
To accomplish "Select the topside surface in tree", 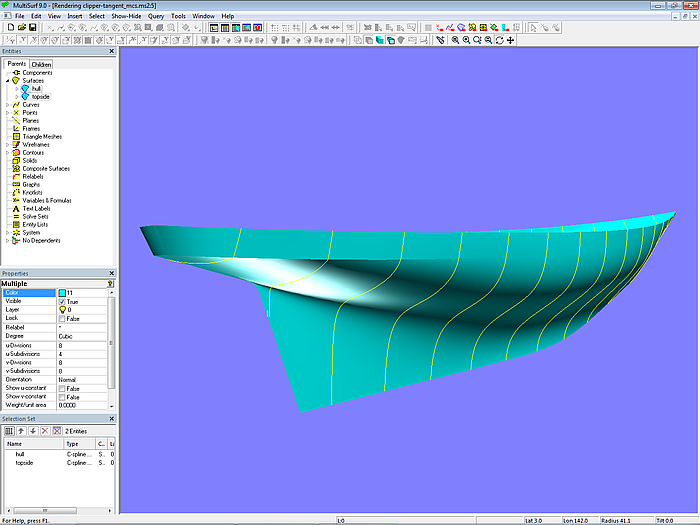I will coord(40,97).
